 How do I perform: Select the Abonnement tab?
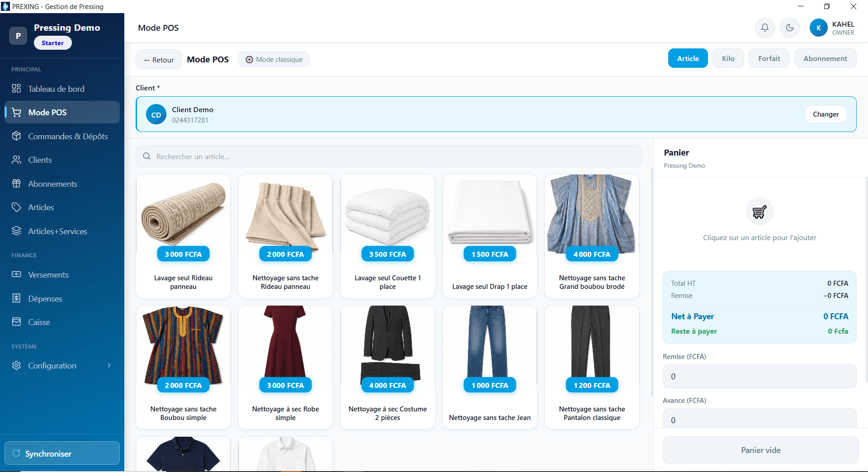(825, 58)
